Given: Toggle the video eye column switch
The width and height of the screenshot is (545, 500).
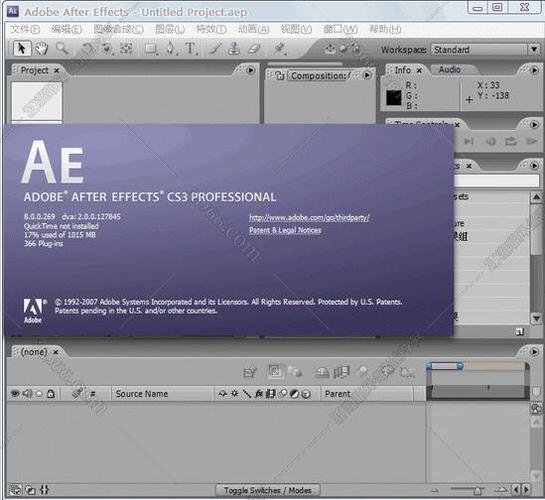Looking at the screenshot, I should tap(15, 393).
